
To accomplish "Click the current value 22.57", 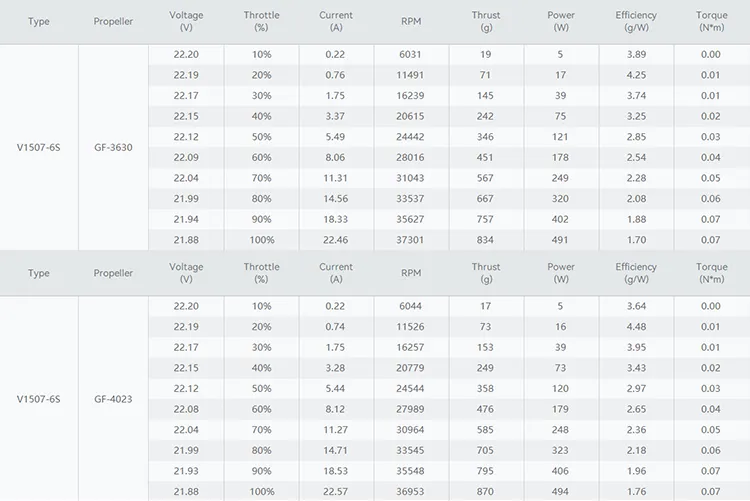I will [336, 491].
